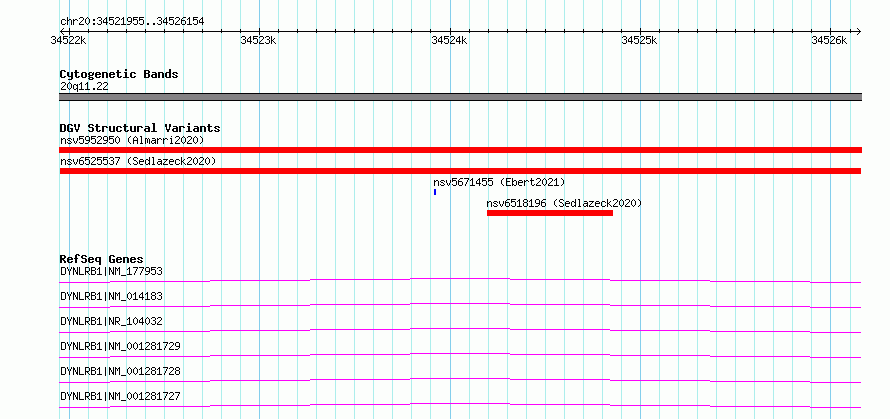Viewport: 890px width, 419px height.
Task: Select the small blue nsv5671455 marker
Action: tap(435, 192)
